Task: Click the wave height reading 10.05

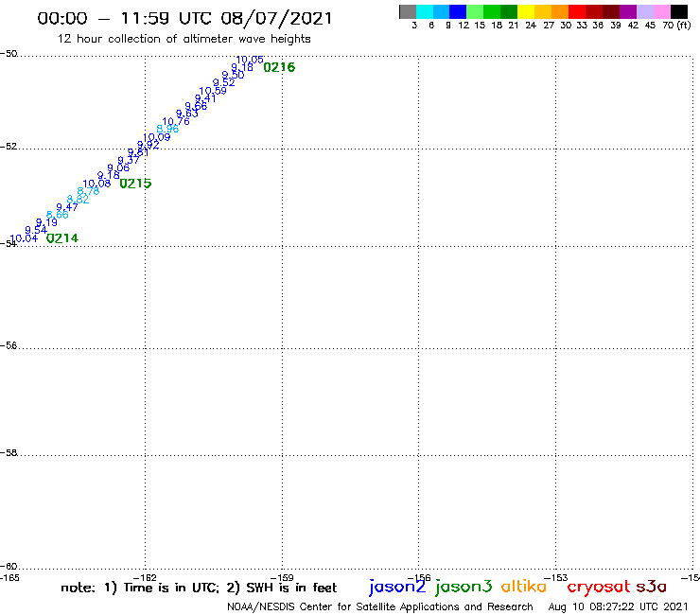Action: point(250,60)
